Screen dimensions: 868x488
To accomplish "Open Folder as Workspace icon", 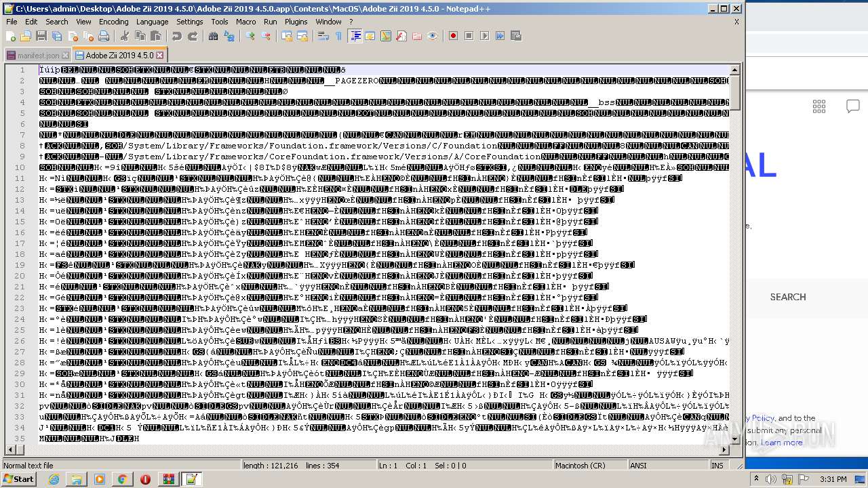I will (417, 36).
